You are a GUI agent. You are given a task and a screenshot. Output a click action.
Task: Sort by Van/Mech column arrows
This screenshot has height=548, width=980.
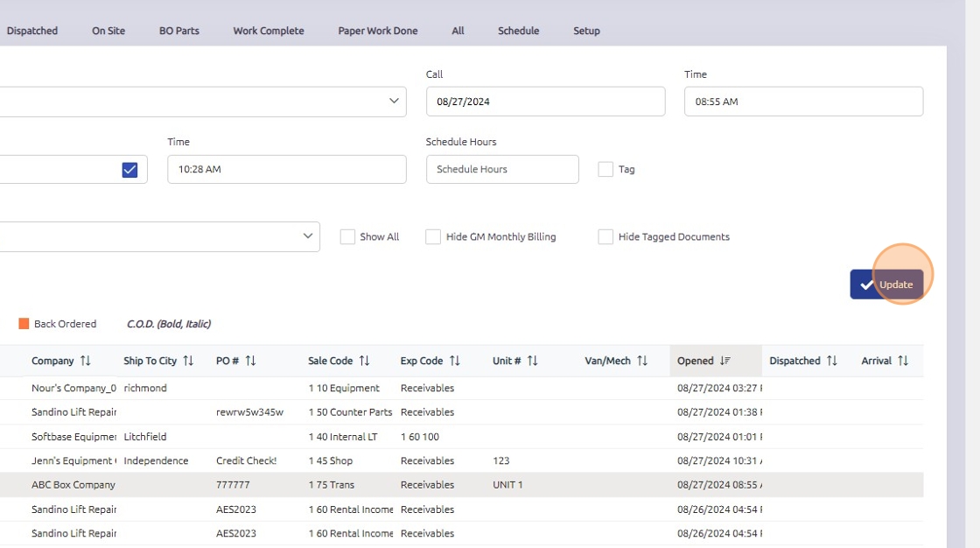click(x=642, y=361)
